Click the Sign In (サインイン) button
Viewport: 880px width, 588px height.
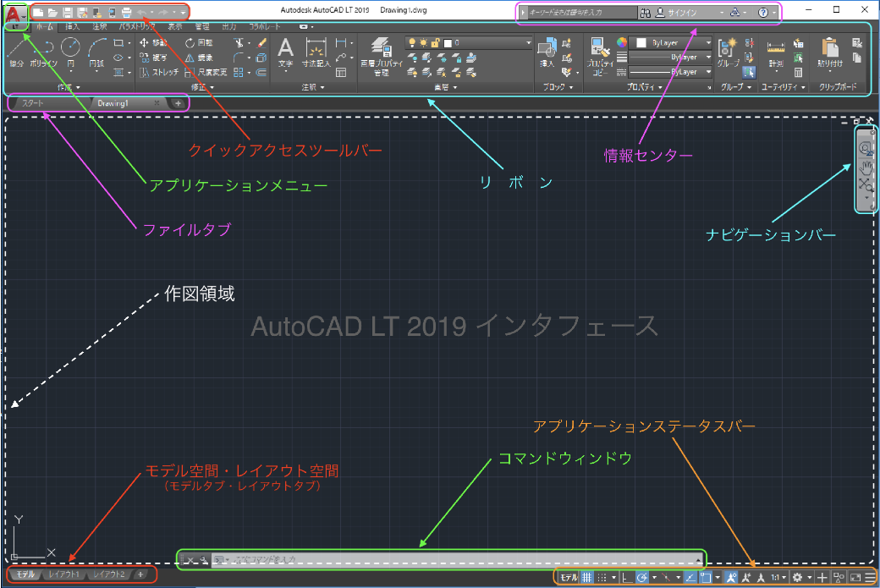click(676, 13)
